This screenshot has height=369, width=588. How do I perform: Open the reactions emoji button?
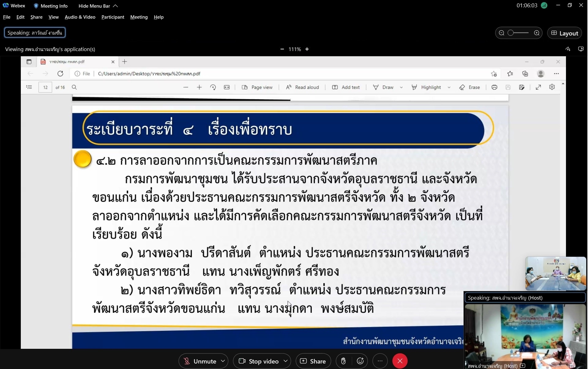pyautogui.click(x=360, y=361)
